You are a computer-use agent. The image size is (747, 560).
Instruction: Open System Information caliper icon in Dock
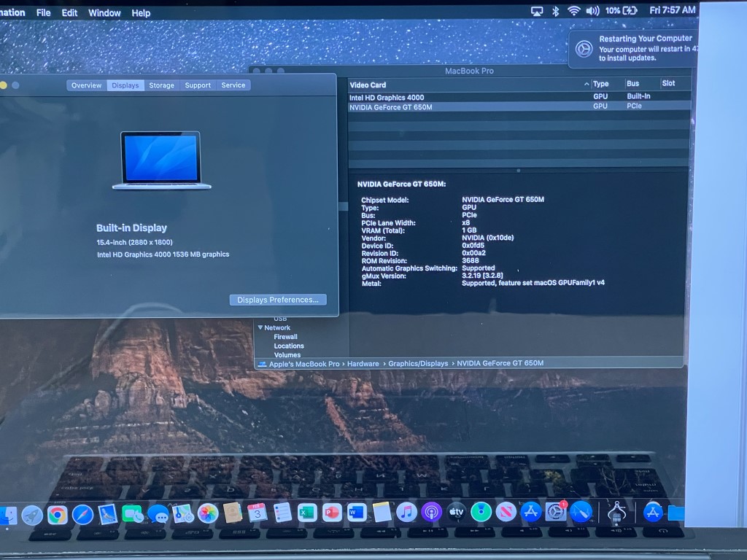[x=617, y=512]
